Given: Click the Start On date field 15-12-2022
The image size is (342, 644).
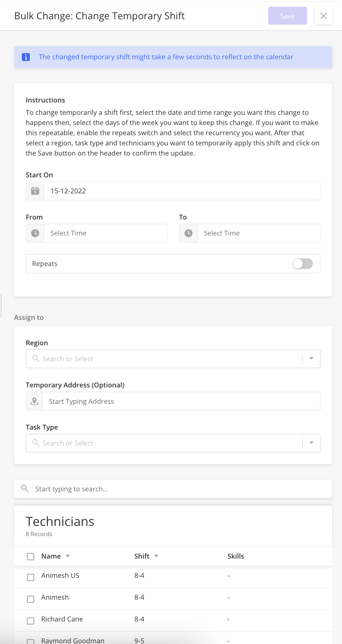Looking at the screenshot, I should point(182,191).
